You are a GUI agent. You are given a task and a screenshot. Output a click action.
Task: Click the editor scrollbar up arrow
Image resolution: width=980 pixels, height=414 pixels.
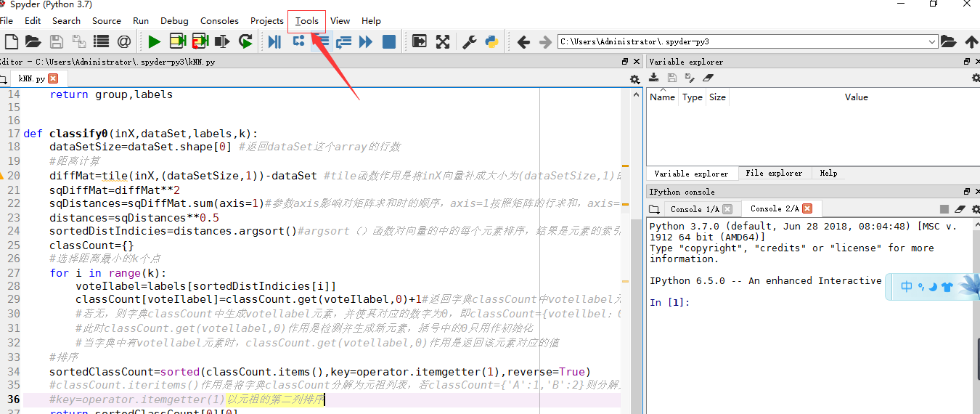(x=637, y=94)
